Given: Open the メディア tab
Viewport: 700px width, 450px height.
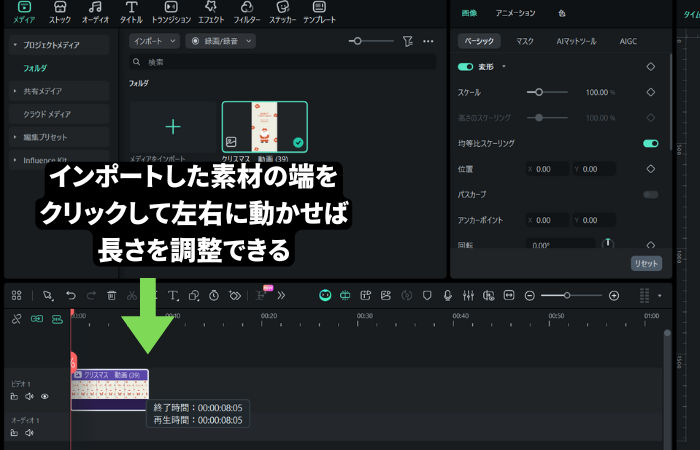Looking at the screenshot, I should (24, 12).
